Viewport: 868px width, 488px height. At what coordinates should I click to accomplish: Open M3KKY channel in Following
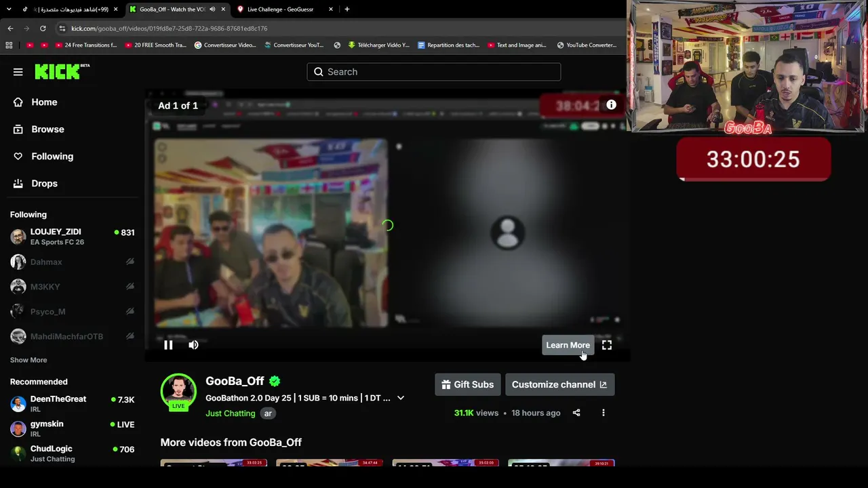coord(73,287)
